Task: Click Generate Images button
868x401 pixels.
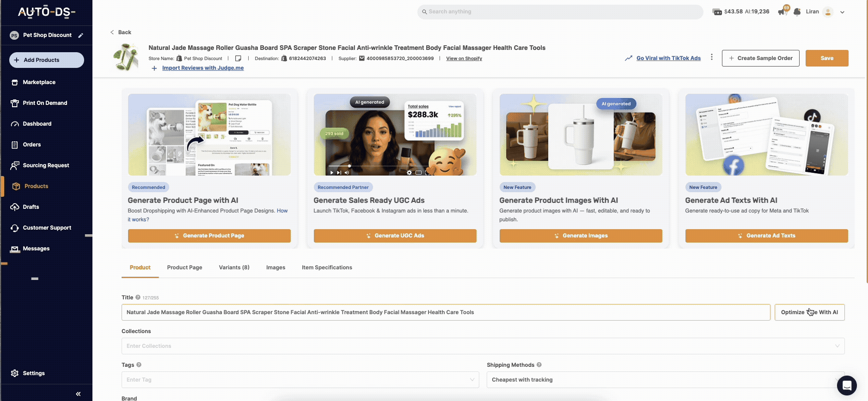Action: pos(581,236)
